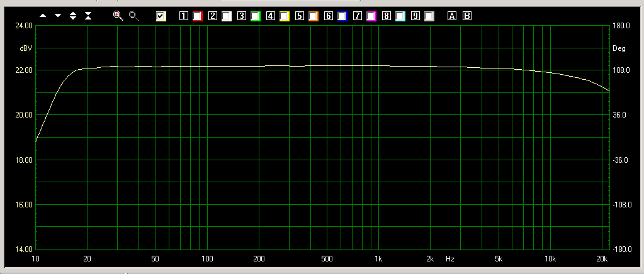Click the A cursor button
The height and width of the screenshot is (274, 644).
tap(451, 16)
